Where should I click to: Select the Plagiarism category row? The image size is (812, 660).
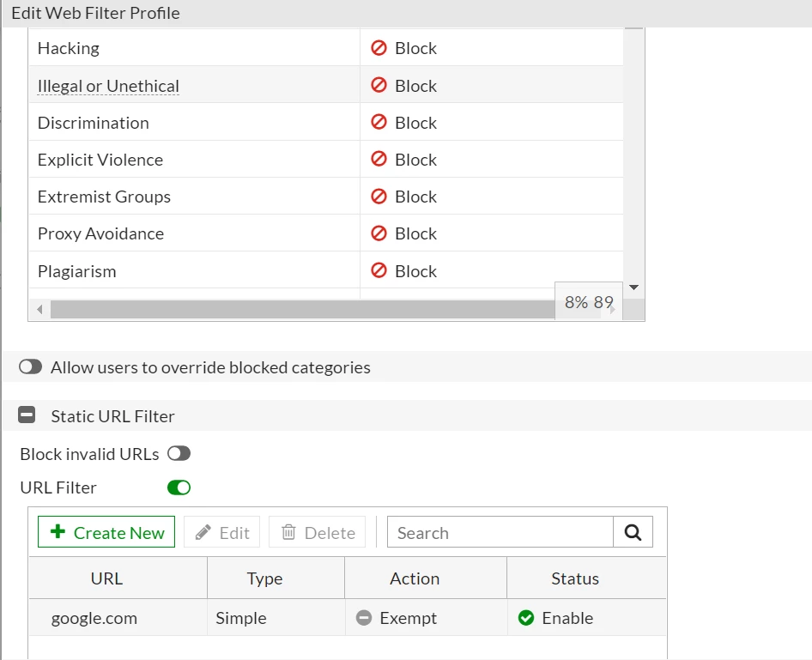point(325,270)
